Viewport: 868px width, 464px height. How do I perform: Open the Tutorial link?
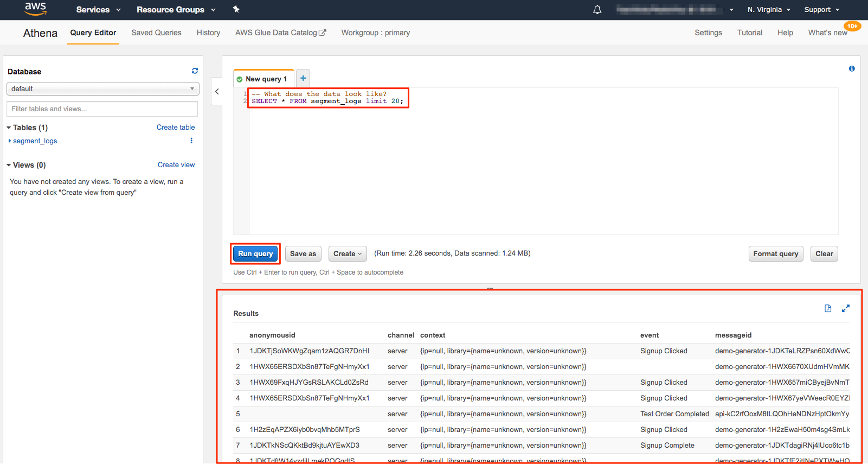point(750,33)
